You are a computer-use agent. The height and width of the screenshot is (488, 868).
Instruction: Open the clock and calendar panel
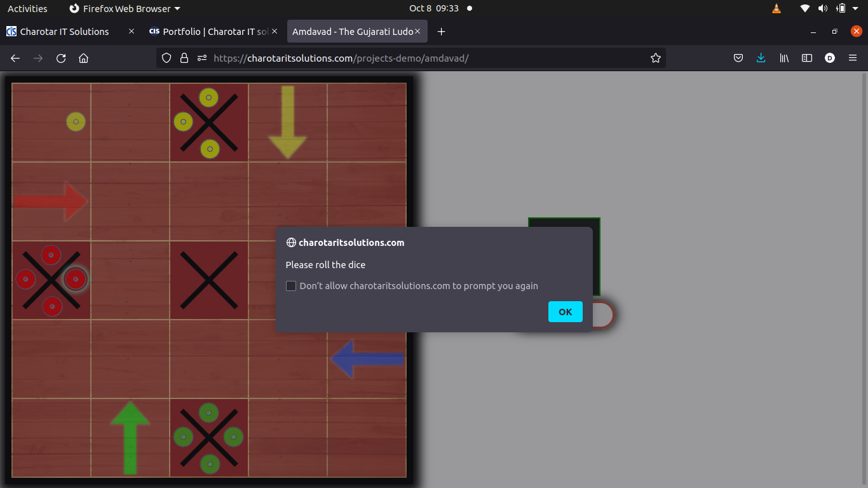point(435,8)
